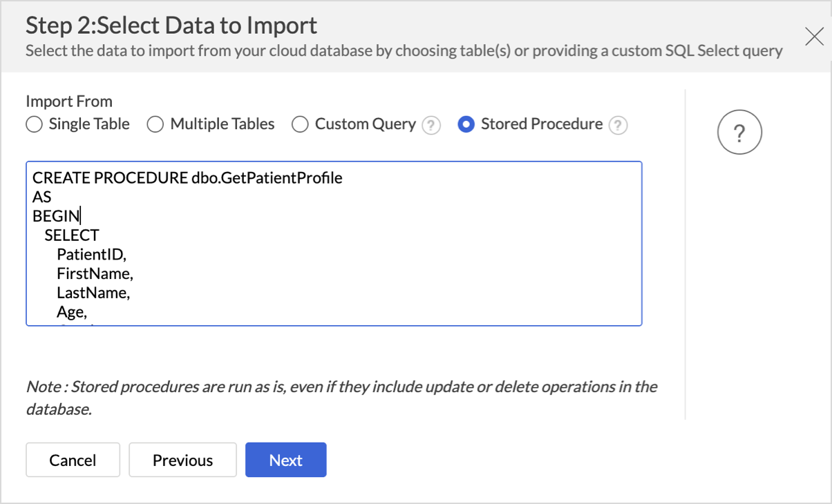Screen dimensions: 832x504
Task: Click the FirstName line in the query
Action: tap(95, 273)
